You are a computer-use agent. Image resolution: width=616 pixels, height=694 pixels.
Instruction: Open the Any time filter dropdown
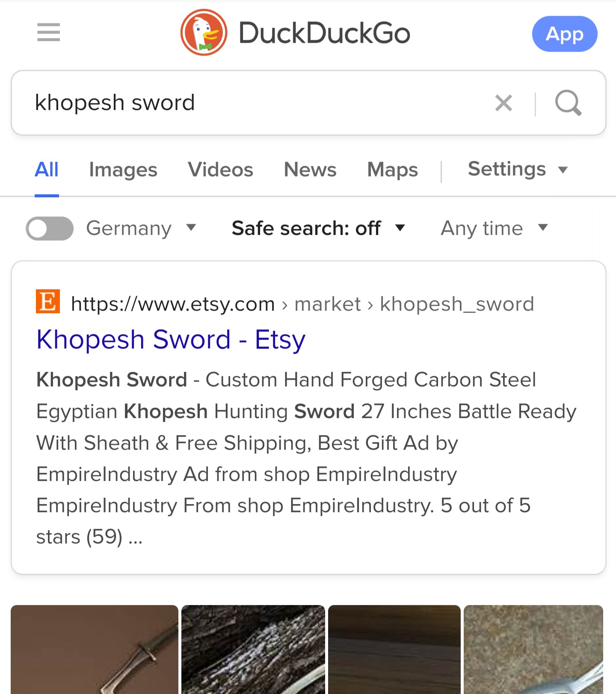pyautogui.click(x=494, y=228)
